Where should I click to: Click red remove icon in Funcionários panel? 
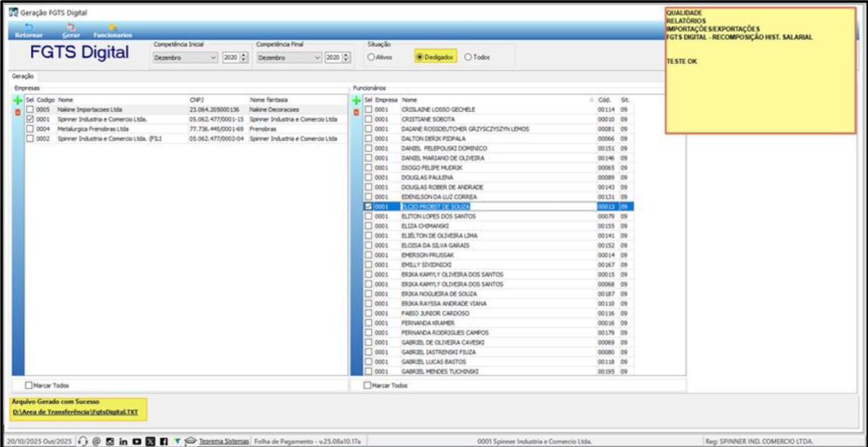[x=356, y=111]
